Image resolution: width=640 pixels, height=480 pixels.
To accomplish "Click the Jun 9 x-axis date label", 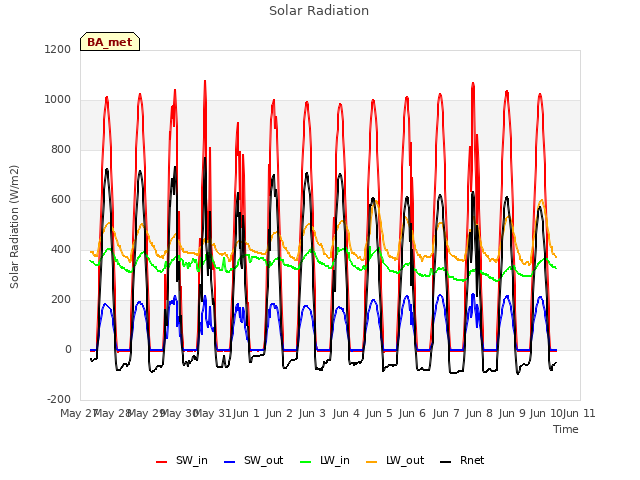I will point(512,413).
